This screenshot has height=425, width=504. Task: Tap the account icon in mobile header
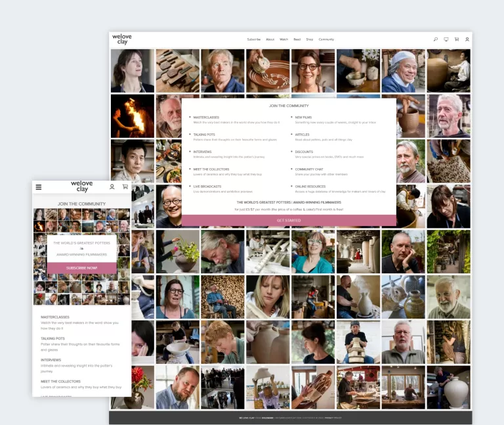(x=112, y=187)
